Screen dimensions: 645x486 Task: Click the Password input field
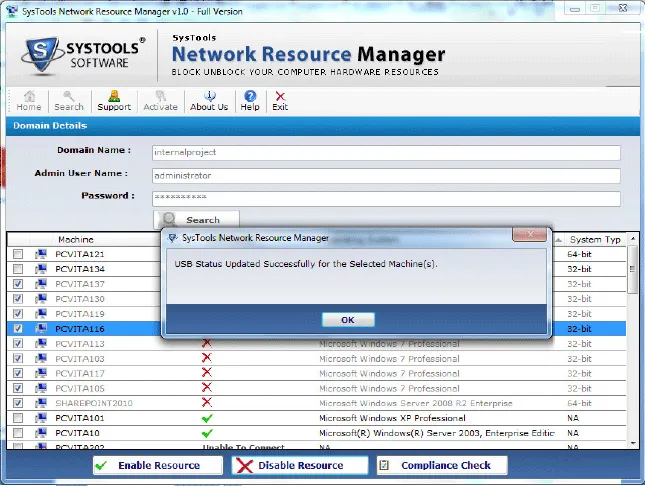pos(386,199)
